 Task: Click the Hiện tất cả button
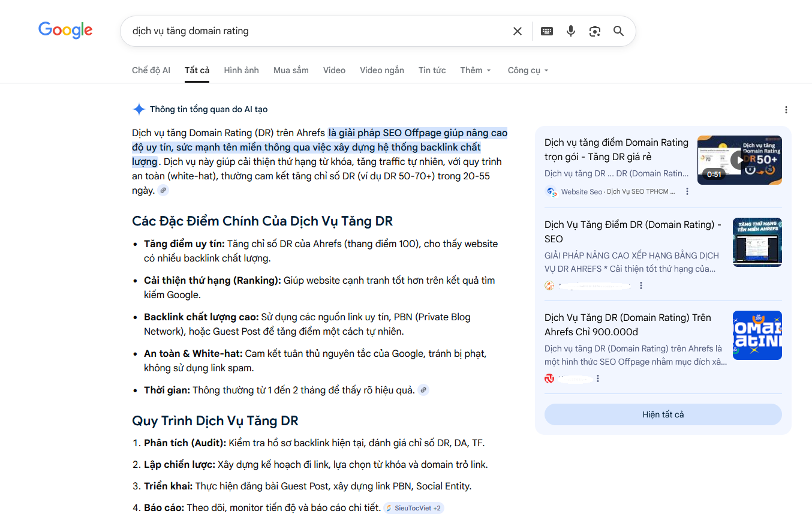[x=663, y=414]
